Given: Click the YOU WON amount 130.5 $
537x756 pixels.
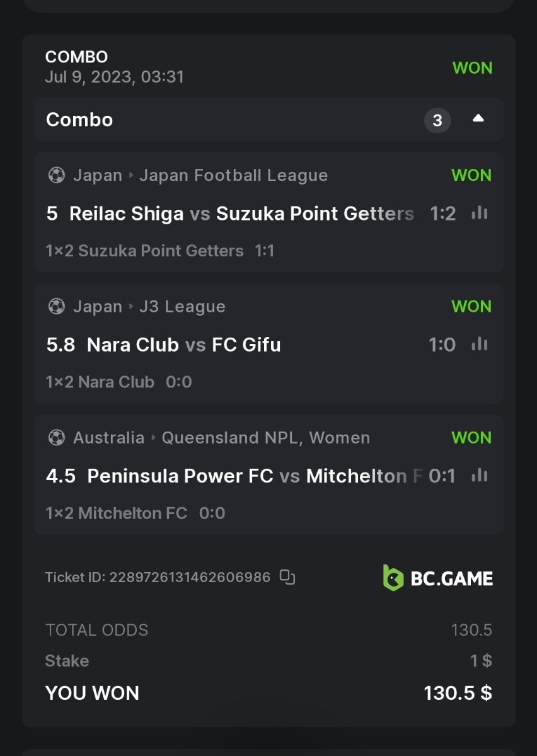Looking at the screenshot, I should pyautogui.click(x=458, y=693).
